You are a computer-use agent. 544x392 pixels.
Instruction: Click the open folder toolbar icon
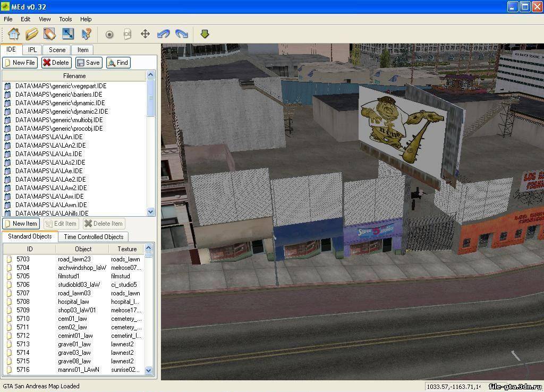[x=31, y=34]
